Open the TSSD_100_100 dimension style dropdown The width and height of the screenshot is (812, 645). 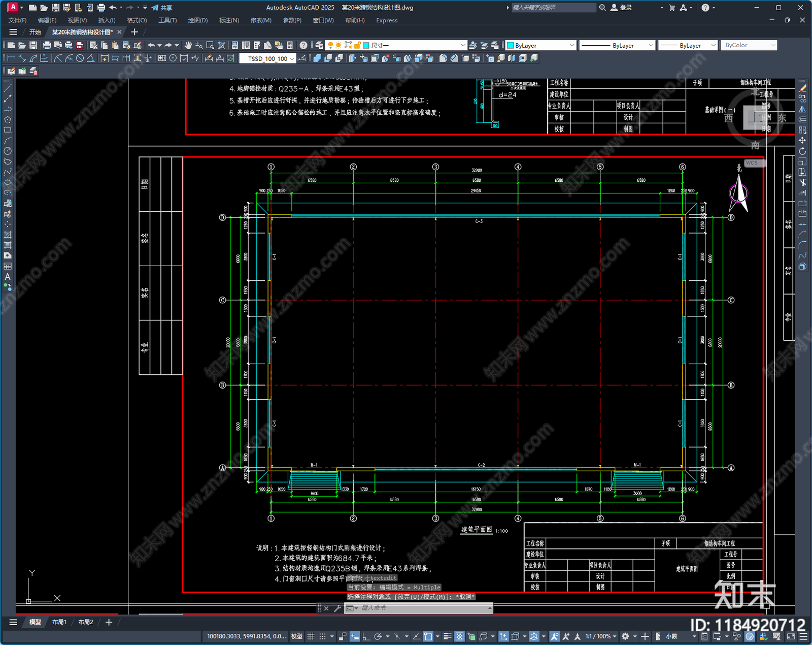(267, 58)
